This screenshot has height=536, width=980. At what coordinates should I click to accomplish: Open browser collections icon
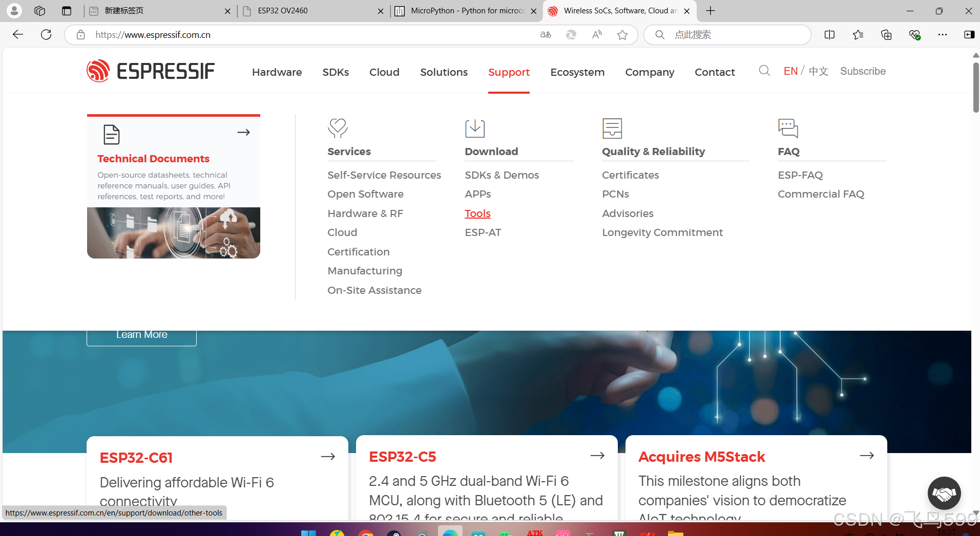886,35
